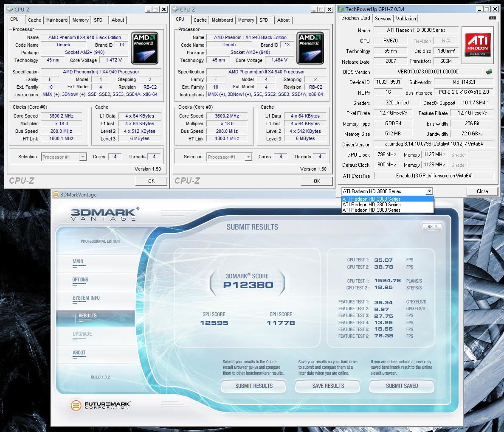Click the Futuremark Corporation logo

point(100,405)
